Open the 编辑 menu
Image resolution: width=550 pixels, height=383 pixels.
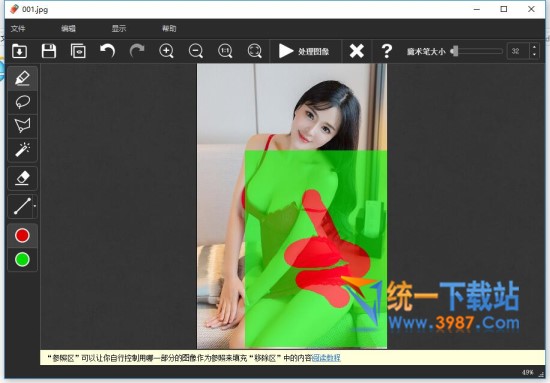click(68, 28)
